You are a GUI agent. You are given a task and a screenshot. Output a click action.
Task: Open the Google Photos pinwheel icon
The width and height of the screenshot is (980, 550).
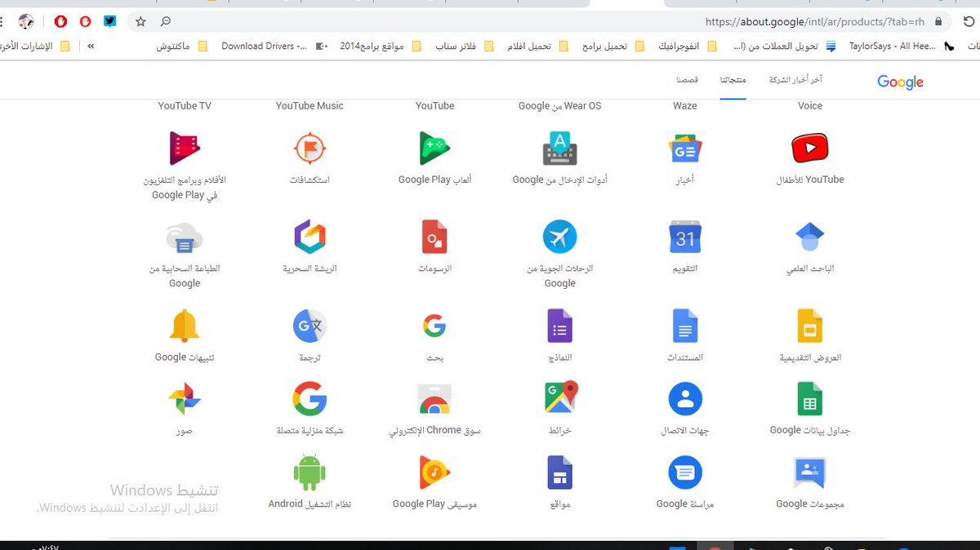pyautogui.click(x=185, y=399)
